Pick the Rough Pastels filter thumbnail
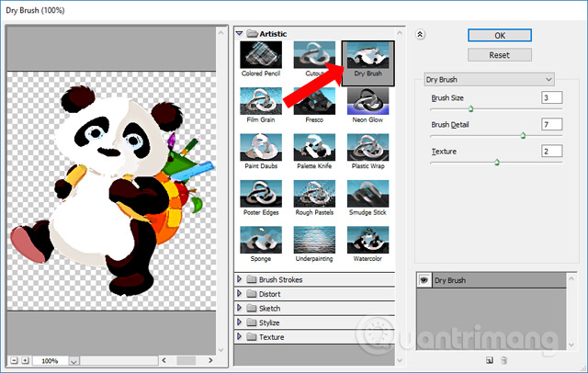Viewport: 588px width, 373px height. point(314,194)
